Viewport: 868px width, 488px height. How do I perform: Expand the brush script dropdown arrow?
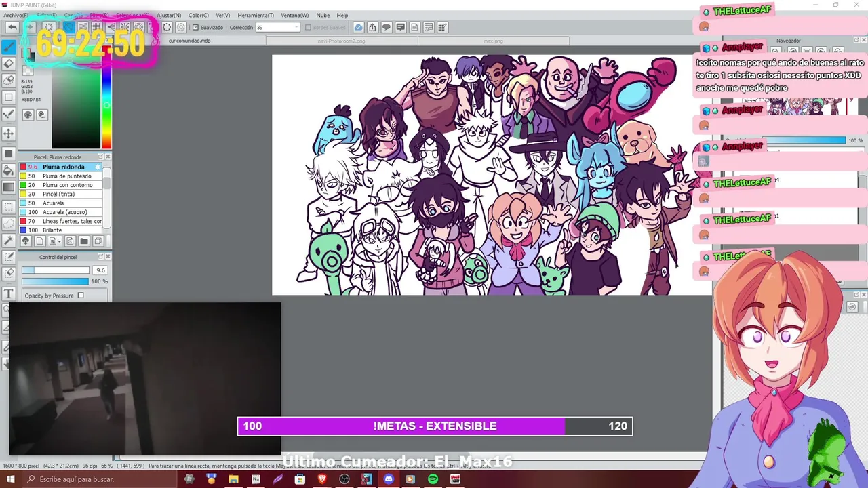(60, 241)
